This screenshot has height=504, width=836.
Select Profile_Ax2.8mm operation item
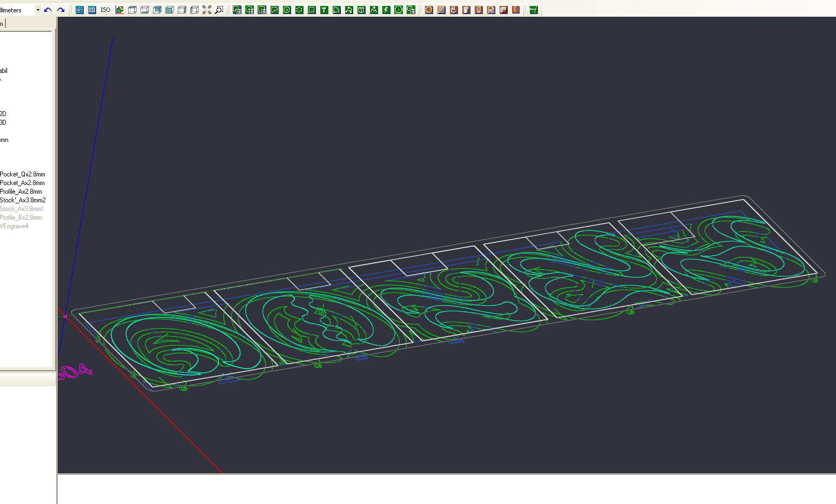point(21,192)
